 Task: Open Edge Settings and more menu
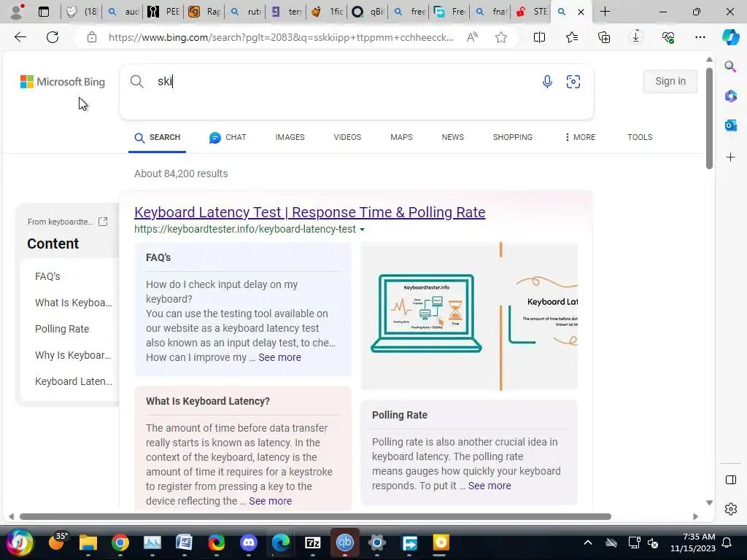[x=700, y=37]
